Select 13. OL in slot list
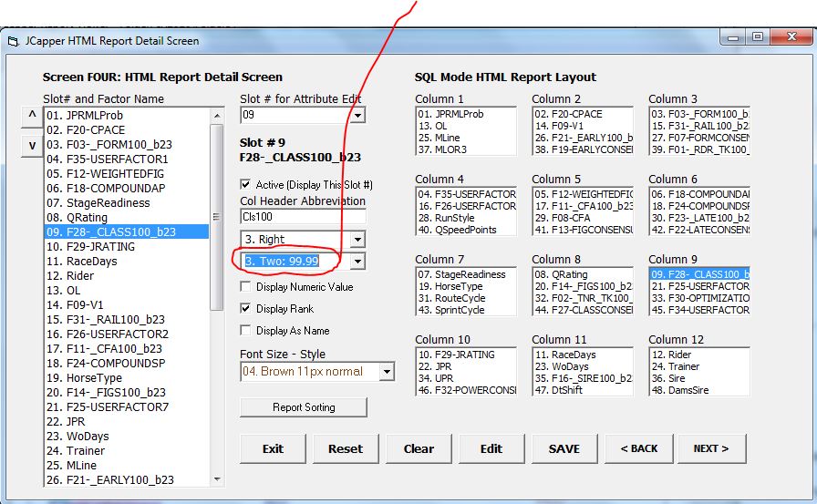Image resolution: width=817 pixels, height=504 pixels. (127, 291)
